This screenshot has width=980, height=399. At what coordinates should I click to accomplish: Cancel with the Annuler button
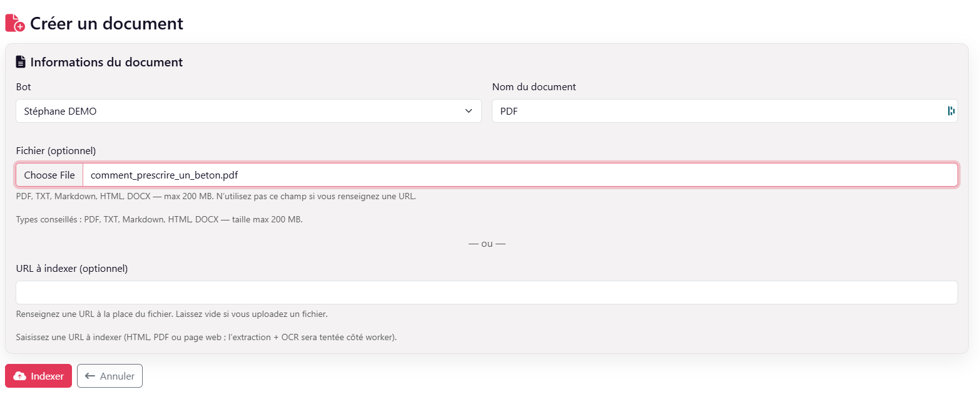coord(110,376)
